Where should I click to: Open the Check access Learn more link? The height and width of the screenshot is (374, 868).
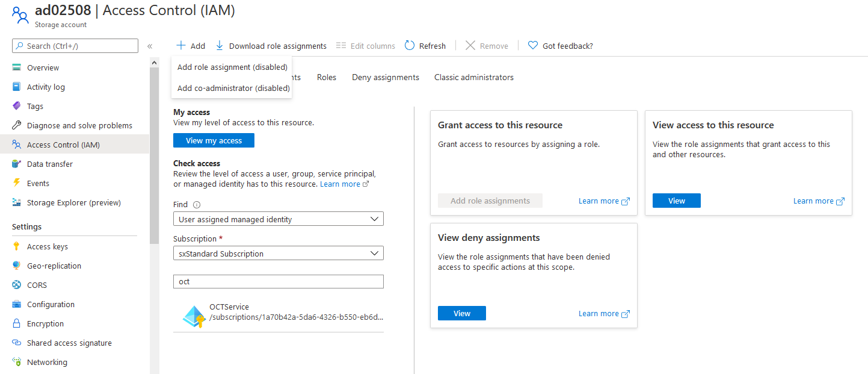pos(340,184)
